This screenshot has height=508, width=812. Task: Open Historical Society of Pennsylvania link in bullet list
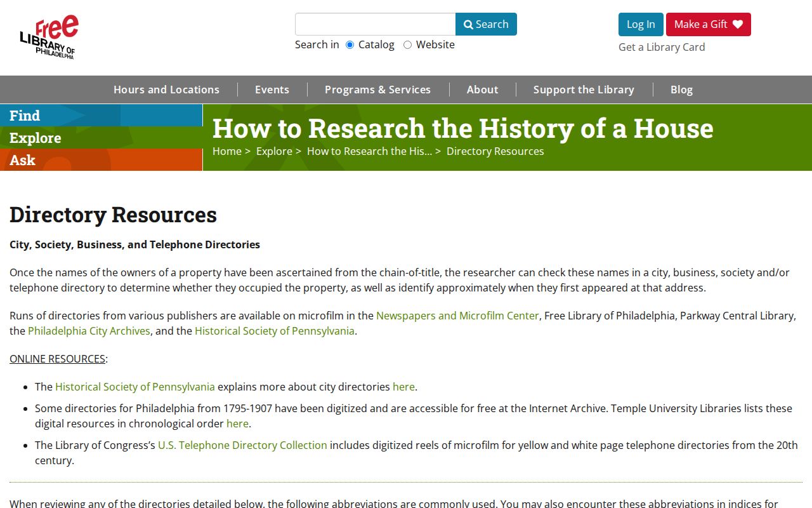pos(135,387)
